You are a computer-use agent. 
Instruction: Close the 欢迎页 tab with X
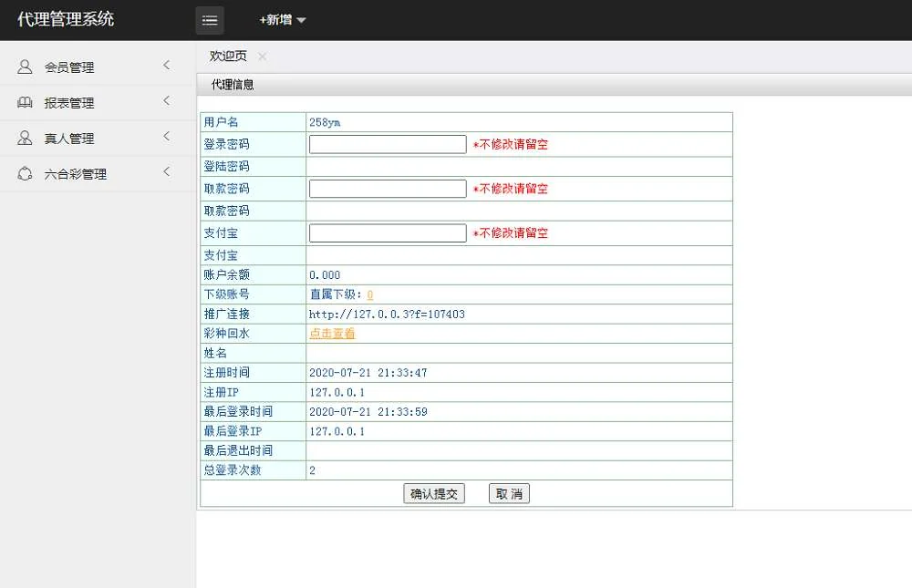click(x=263, y=57)
